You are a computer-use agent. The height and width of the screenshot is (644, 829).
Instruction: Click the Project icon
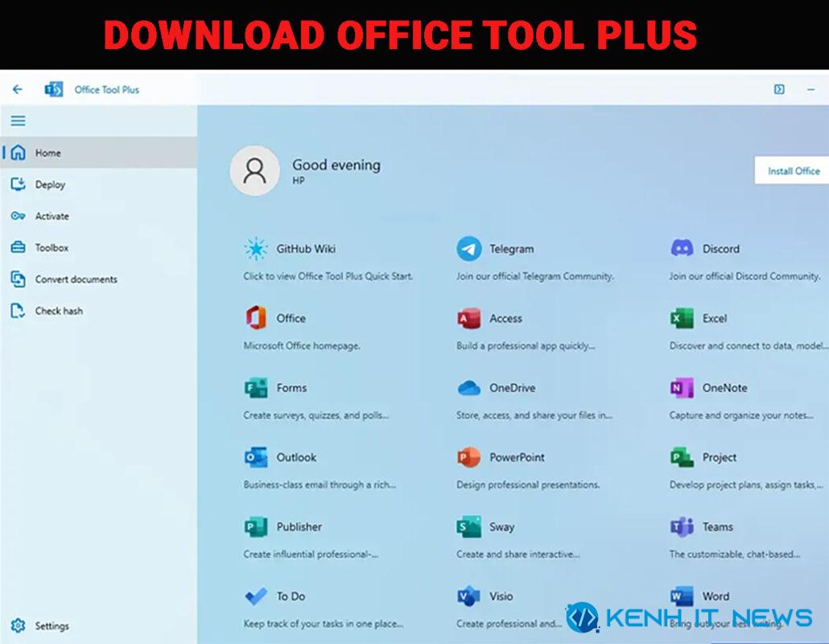682,457
